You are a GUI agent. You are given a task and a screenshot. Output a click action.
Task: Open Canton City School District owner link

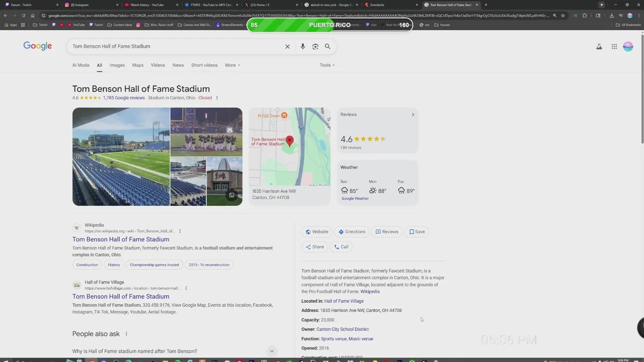pos(343,329)
